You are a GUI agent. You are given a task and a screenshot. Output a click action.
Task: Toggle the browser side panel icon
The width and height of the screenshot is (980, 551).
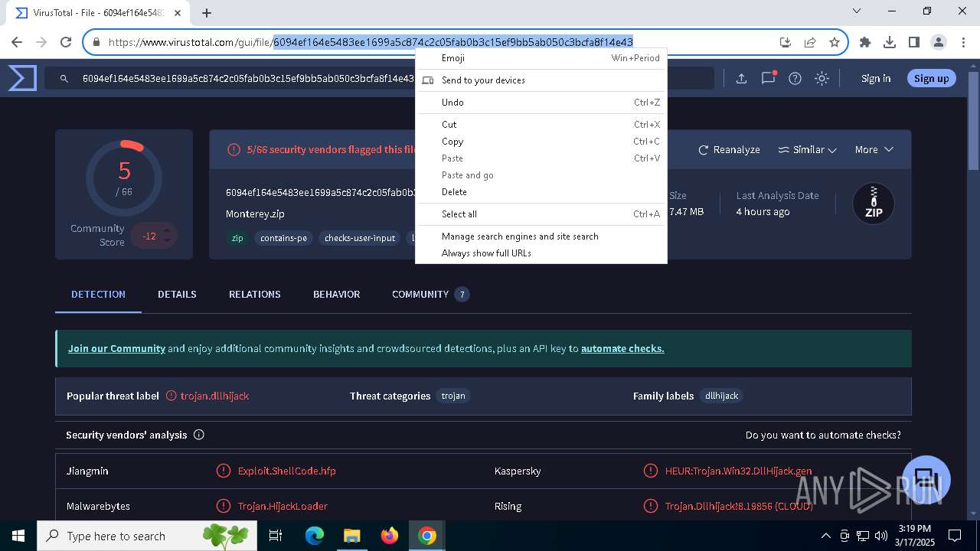click(x=914, y=42)
